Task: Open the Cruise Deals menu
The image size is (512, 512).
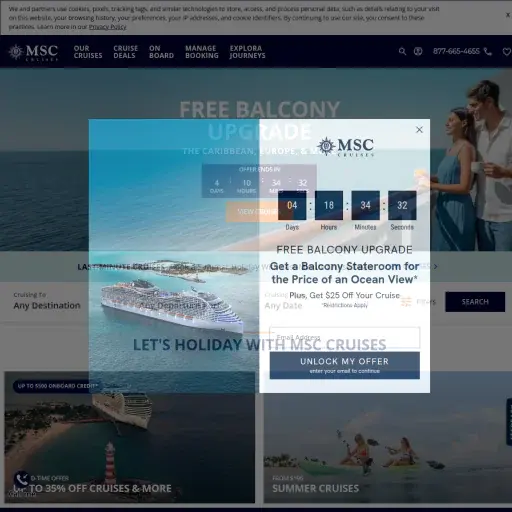Action: pos(125,52)
